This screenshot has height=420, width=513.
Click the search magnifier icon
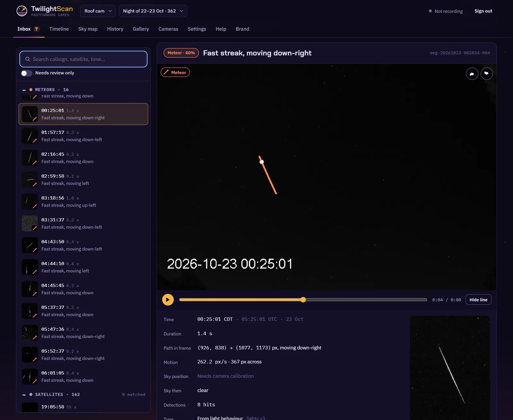click(28, 59)
